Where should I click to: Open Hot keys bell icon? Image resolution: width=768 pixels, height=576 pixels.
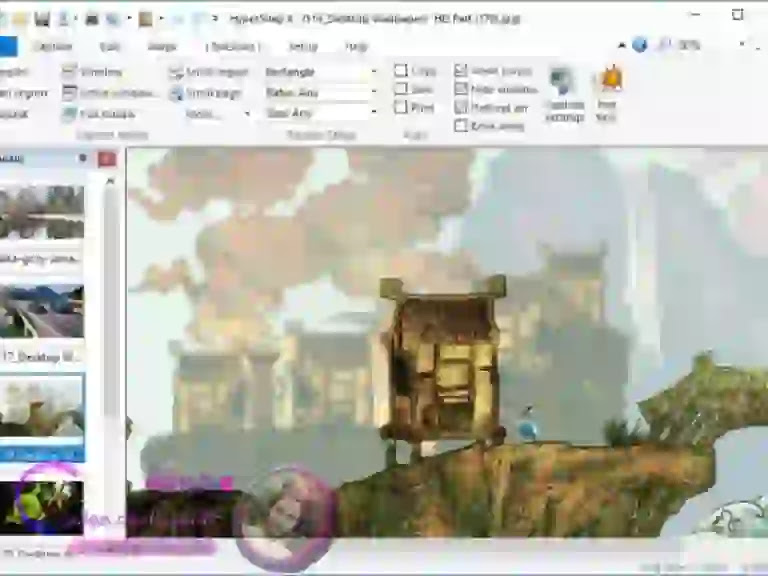(609, 93)
